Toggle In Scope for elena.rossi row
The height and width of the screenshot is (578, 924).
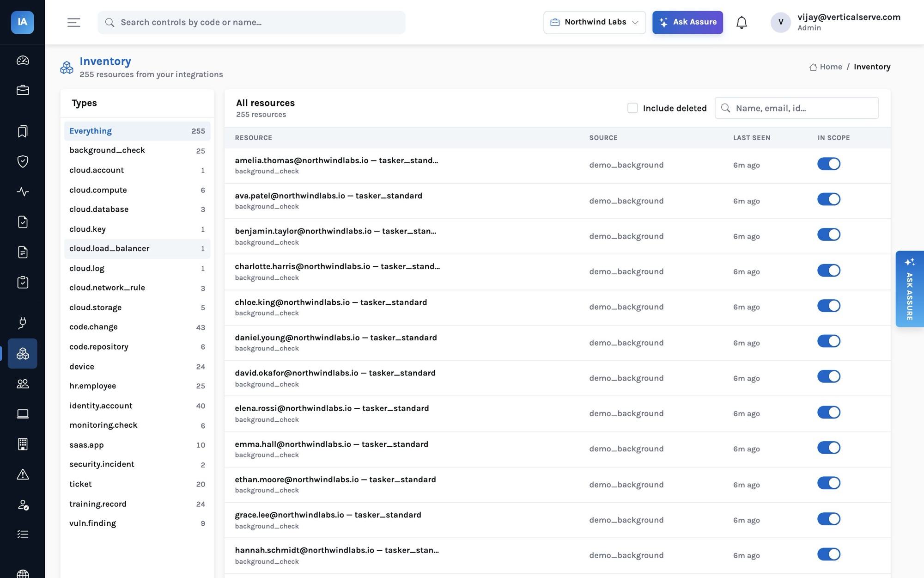[x=829, y=412]
